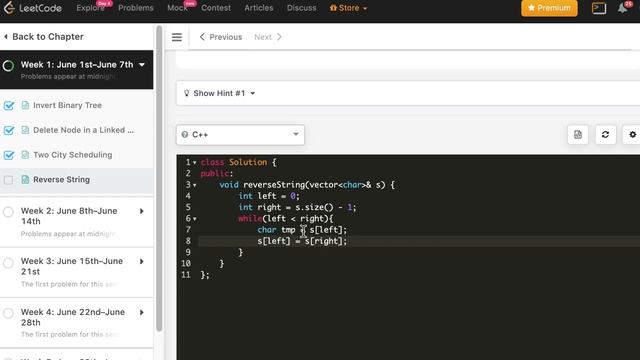Open the Store dropdown menu
This screenshot has width=640, height=360.
[x=348, y=8]
